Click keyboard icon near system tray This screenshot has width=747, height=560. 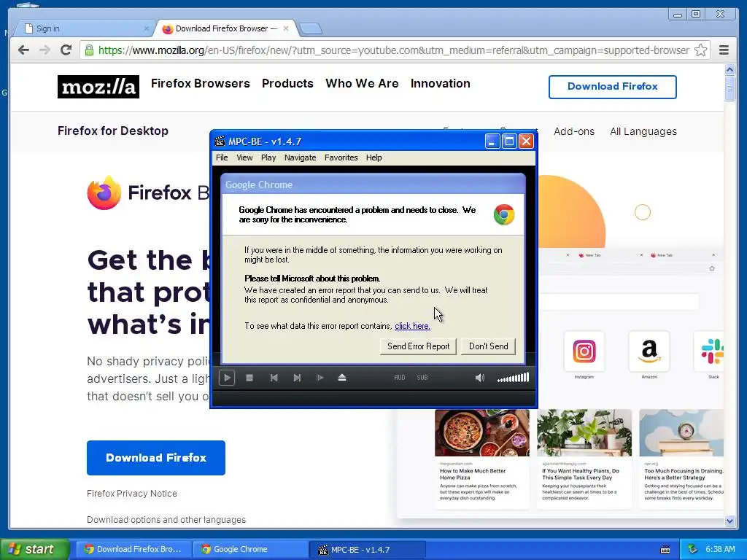(x=665, y=550)
